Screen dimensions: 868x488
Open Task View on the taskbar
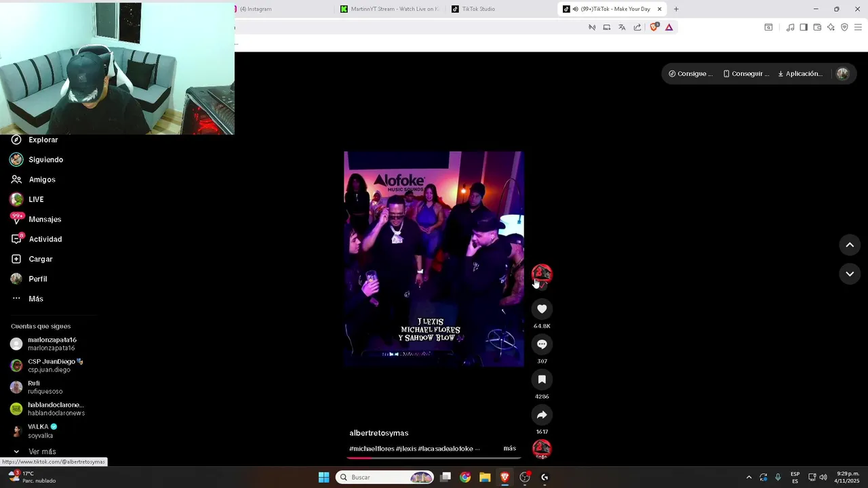(446, 477)
